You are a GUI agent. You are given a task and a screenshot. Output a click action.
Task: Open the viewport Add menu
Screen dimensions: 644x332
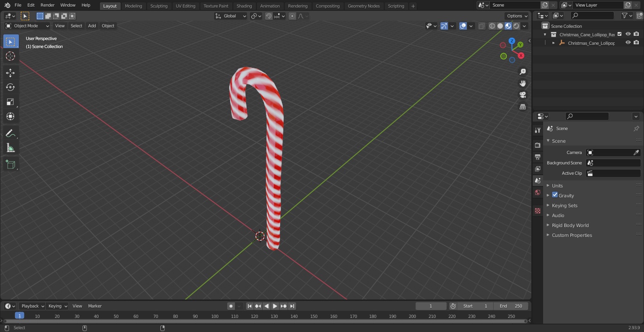92,26
